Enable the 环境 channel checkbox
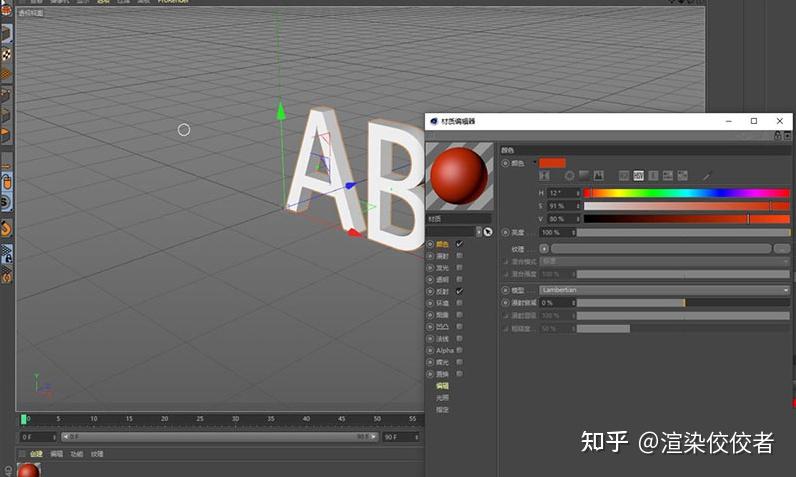796x477 pixels. tap(459, 303)
